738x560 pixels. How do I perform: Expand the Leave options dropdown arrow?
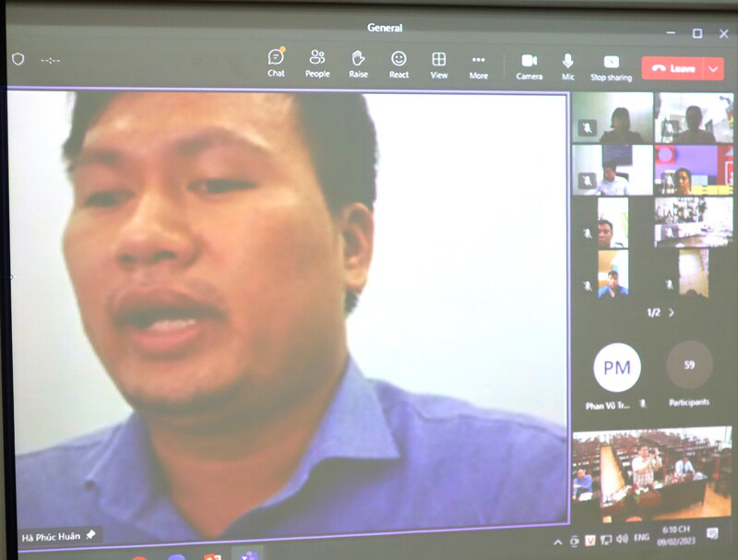point(714,68)
